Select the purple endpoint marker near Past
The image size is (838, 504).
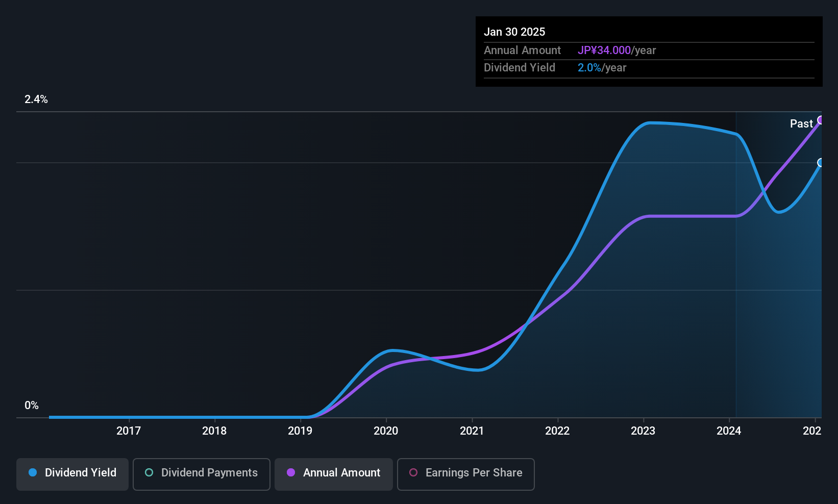[x=821, y=120]
